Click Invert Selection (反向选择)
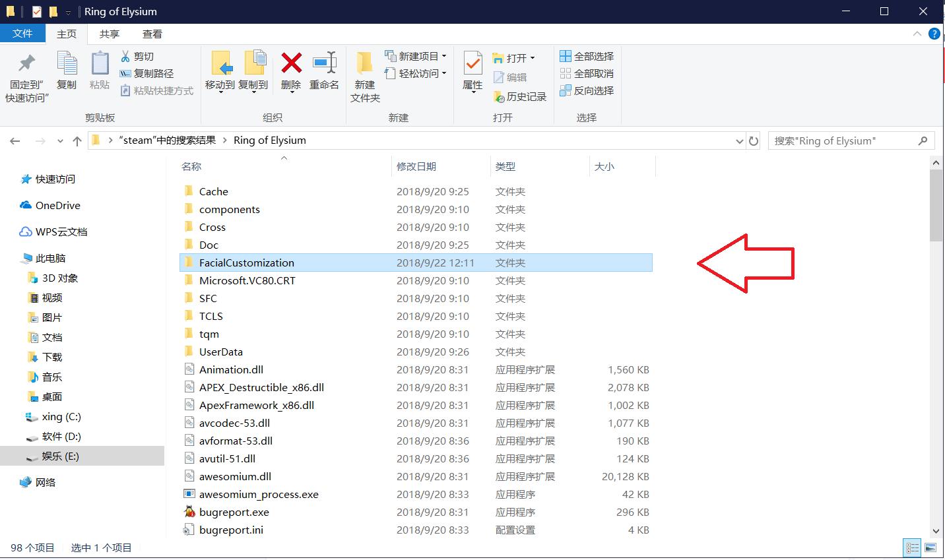This screenshot has width=945, height=560. coord(587,90)
